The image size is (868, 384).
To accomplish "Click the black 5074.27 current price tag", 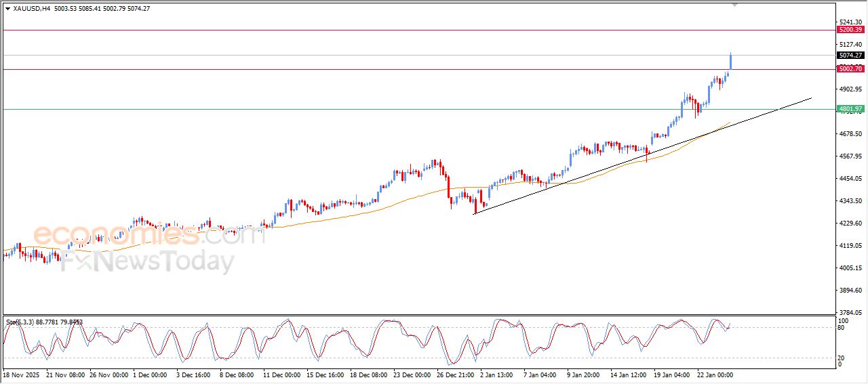I will coord(850,56).
